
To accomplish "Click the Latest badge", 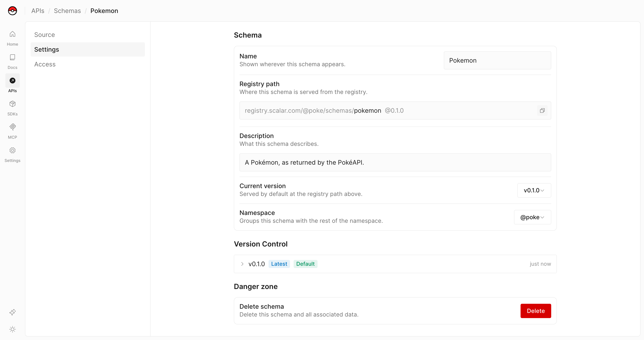I will (x=279, y=264).
